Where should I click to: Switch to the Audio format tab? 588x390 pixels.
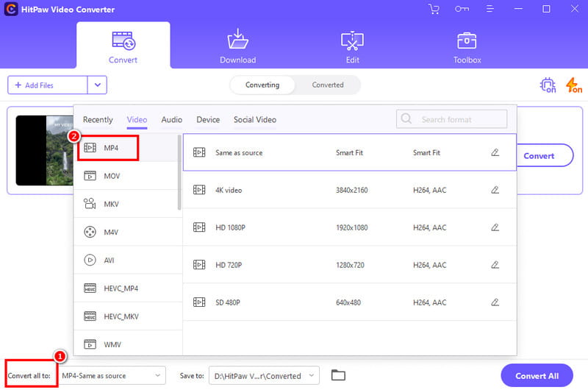(171, 119)
